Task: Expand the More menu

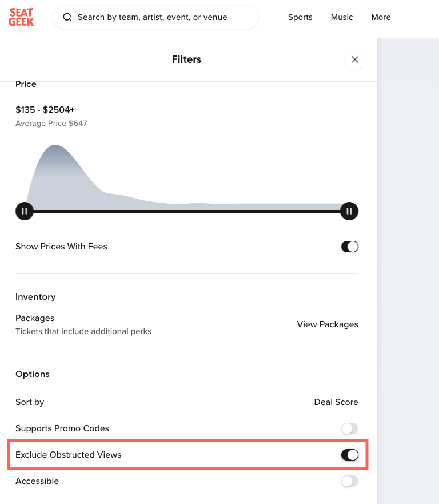Action: [x=381, y=17]
